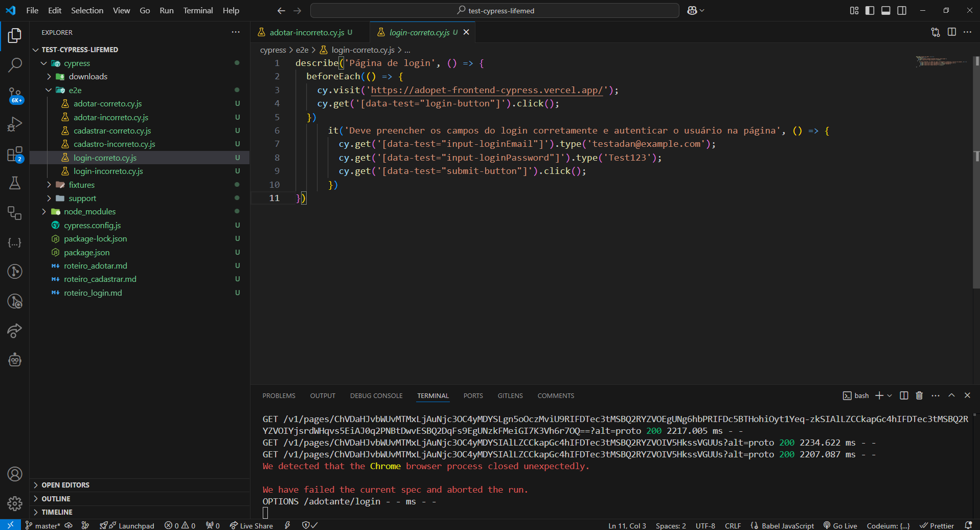
Task: Switch to the DEBUG CONSOLE tab
Action: 376,396
